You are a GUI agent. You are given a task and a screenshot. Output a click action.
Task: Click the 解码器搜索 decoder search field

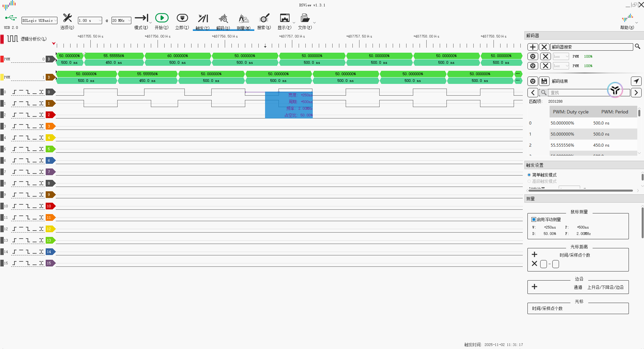[592, 47]
